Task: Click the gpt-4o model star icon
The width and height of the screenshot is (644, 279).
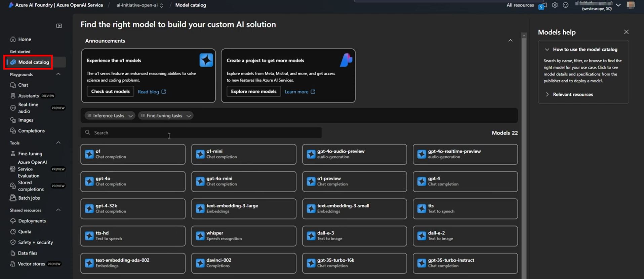Action: click(x=89, y=182)
